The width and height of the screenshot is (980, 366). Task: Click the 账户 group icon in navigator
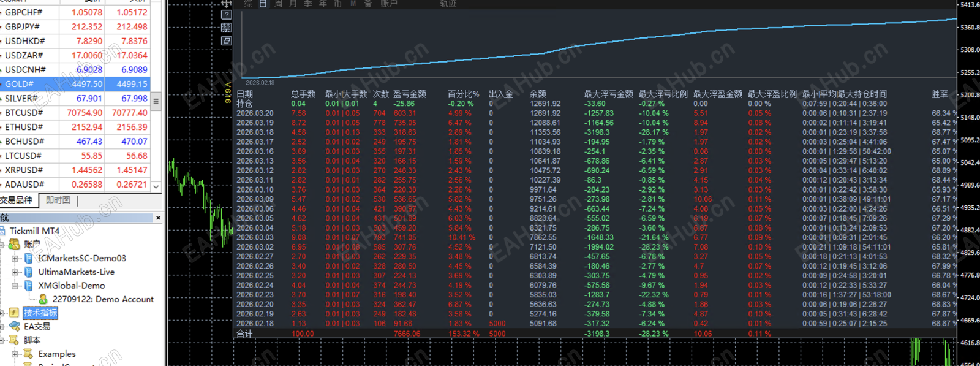tap(15, 244)
